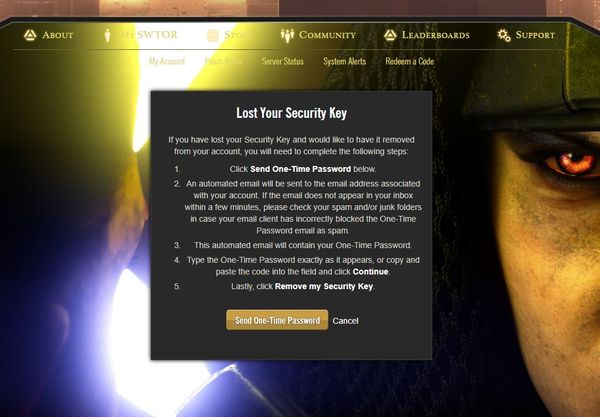Open the Support menu label

535,35
